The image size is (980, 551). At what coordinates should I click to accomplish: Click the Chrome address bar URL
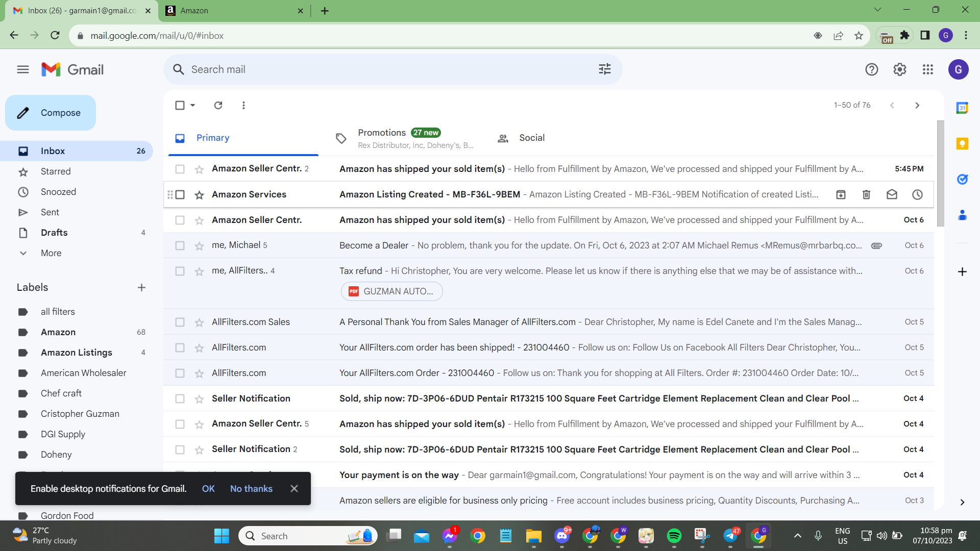(x=157, y=36)
